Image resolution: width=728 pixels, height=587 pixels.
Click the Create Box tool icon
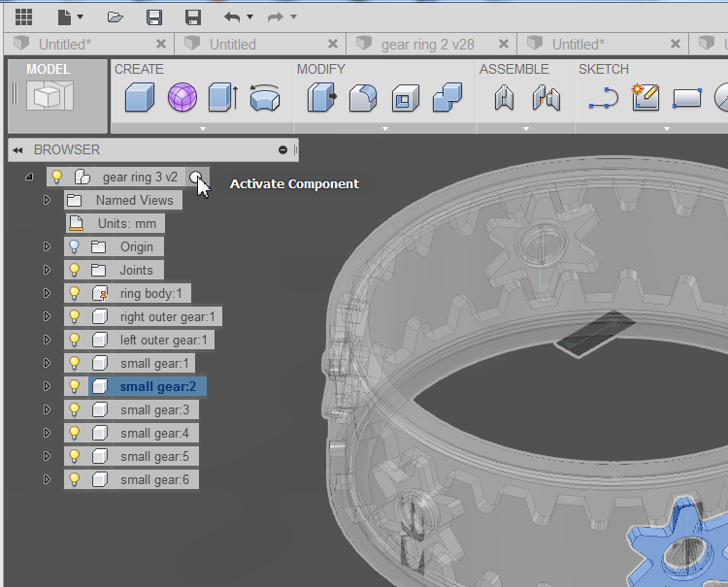coord(141,97)
